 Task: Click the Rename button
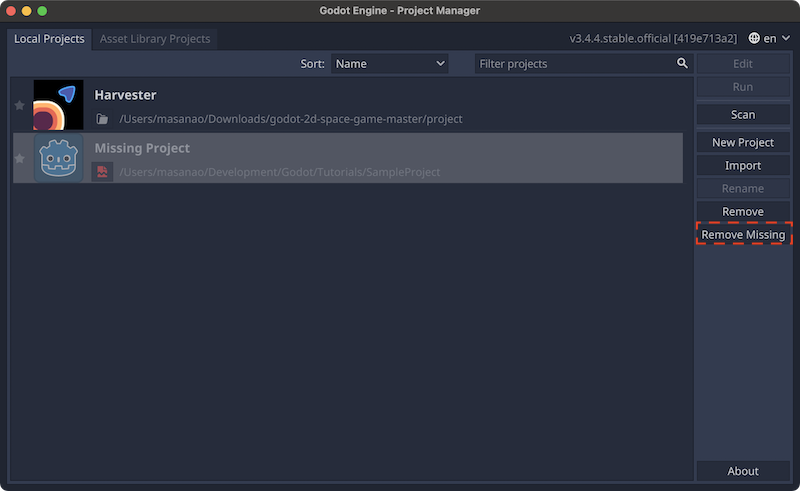click(x=743, y=188)
